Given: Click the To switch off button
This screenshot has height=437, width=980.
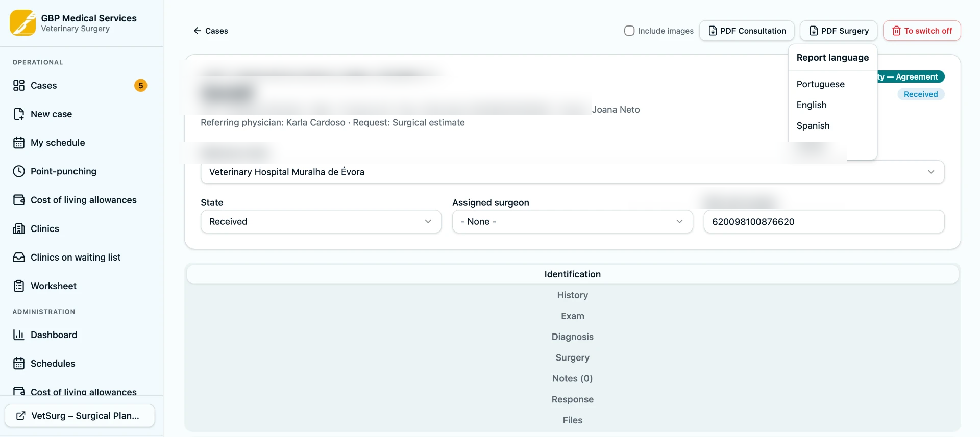Looking at the screenshot, I should pyautogui.click(x=922, y=31).
